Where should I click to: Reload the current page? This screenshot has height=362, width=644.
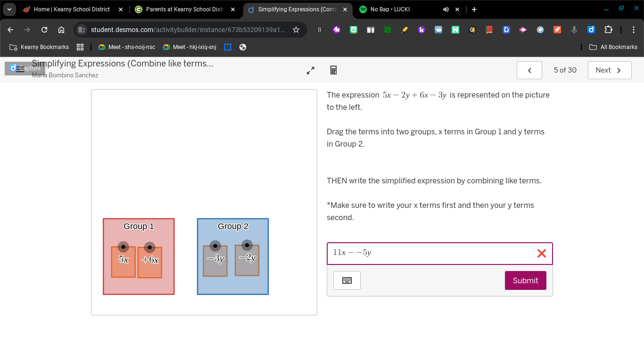[44, 30]
